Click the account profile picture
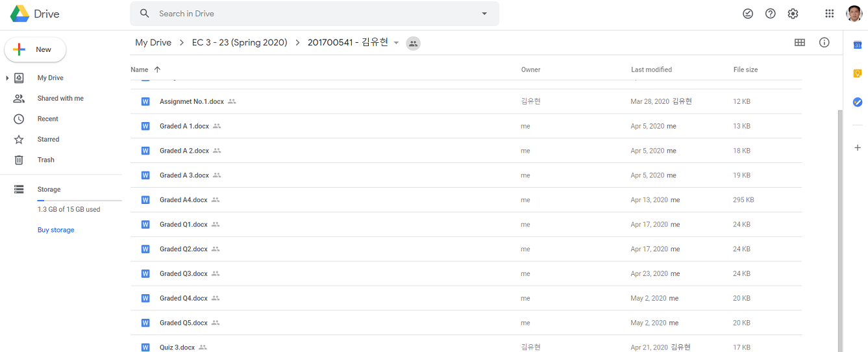The height and width of the screenshot is (352, 868). click(x=854, y=14)
